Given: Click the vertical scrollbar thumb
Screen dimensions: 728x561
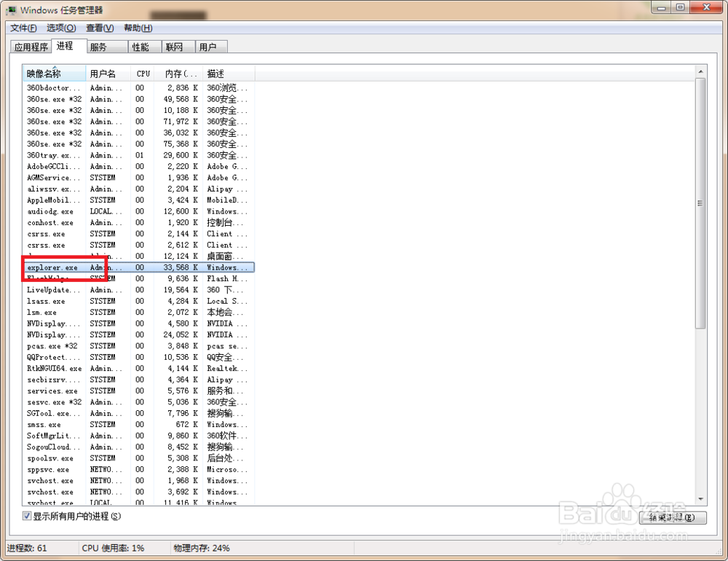Looking at the screenshot, I should (x=700, y=203).
